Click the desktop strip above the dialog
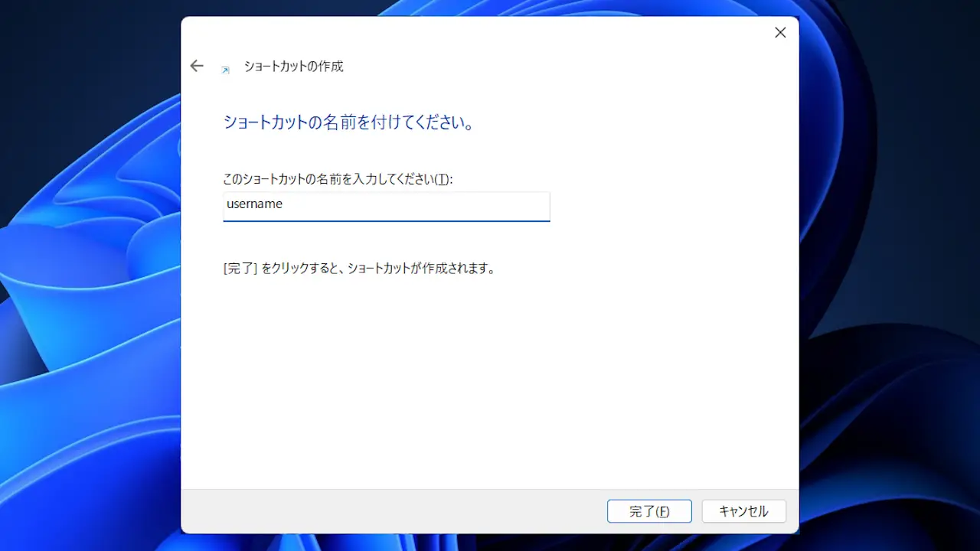 click(490, 8)
